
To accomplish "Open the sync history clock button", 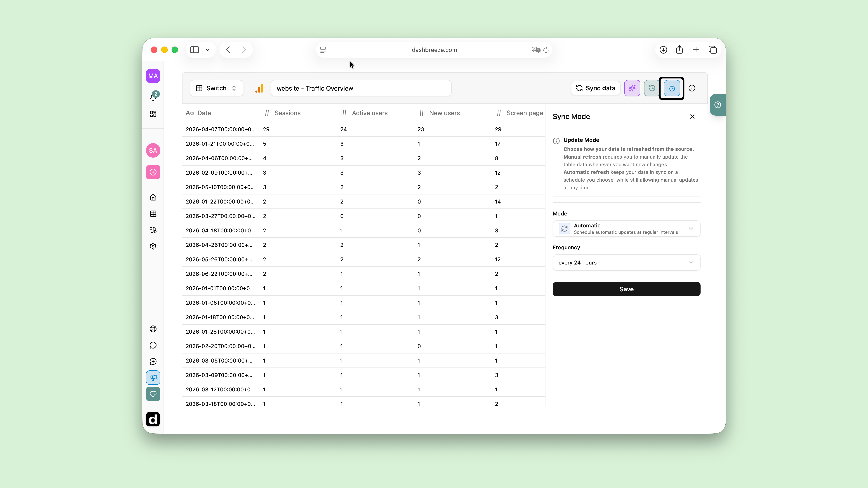I will [652, 88].
